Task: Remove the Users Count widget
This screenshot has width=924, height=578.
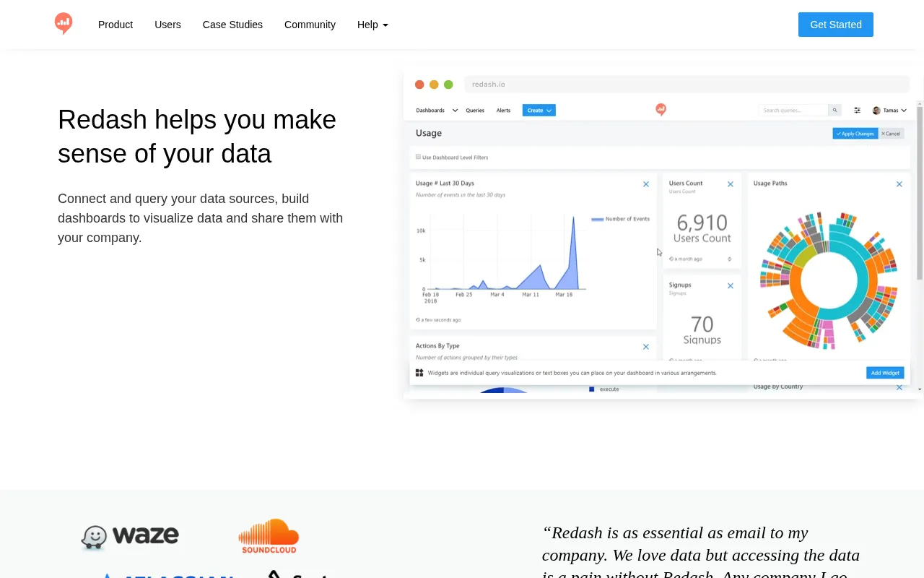Action: pyautogui.click(x=731, y=184)
